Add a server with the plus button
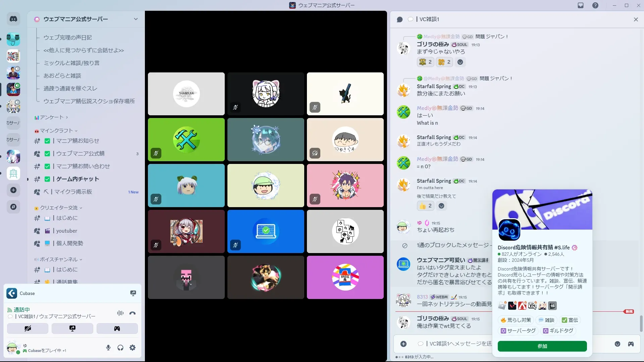Screen dimensions: 644x362 13,190
